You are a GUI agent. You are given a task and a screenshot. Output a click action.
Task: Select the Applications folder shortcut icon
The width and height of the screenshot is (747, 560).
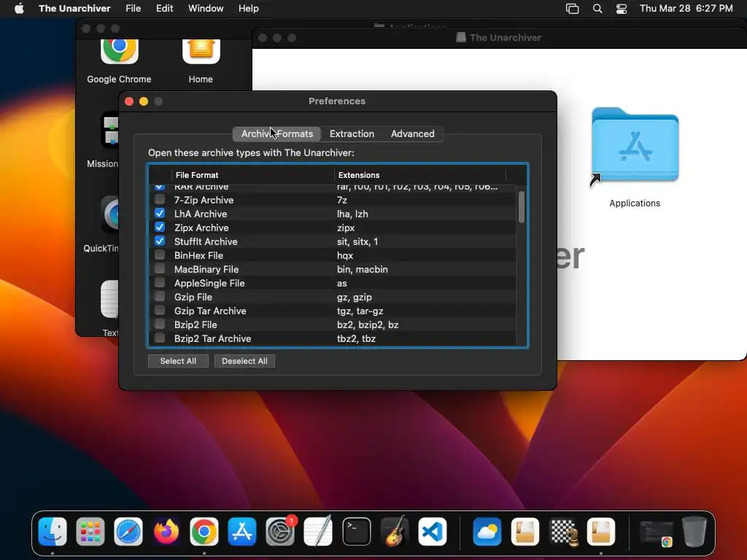pyautogui.click(x=635, y=145)
